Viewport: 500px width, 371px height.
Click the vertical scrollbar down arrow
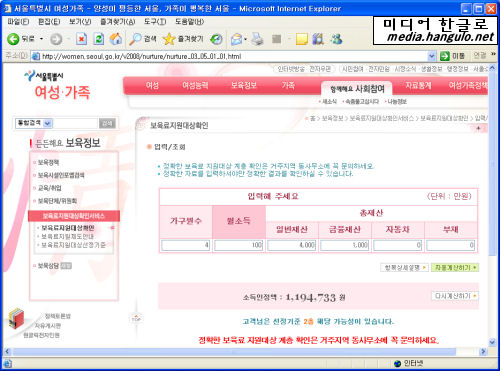(493, 342)
